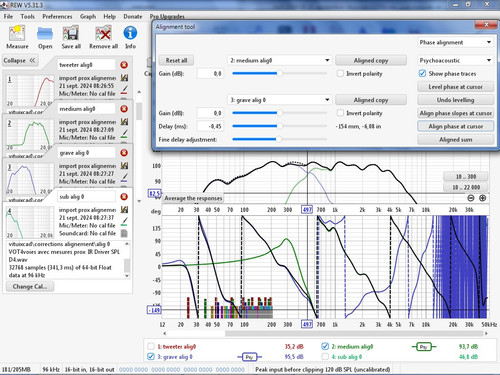Remove the grave alig 0 measurement with red X
The image size is (500, 375).
click(124, 153)
